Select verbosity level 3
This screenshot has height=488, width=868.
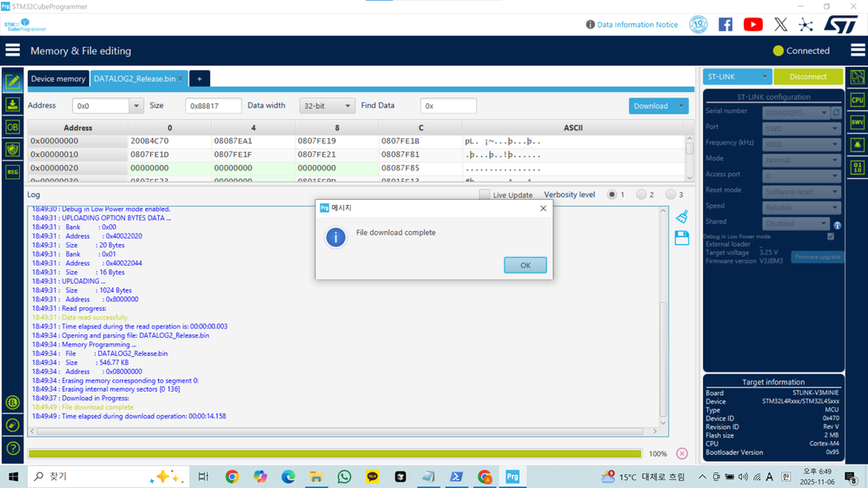coord(671,195)
